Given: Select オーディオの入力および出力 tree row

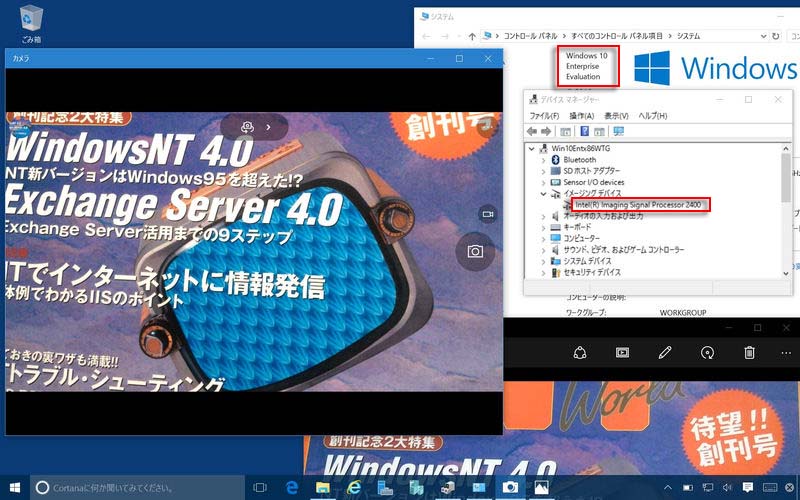Looking at the screenshot, I should (603, 216).
